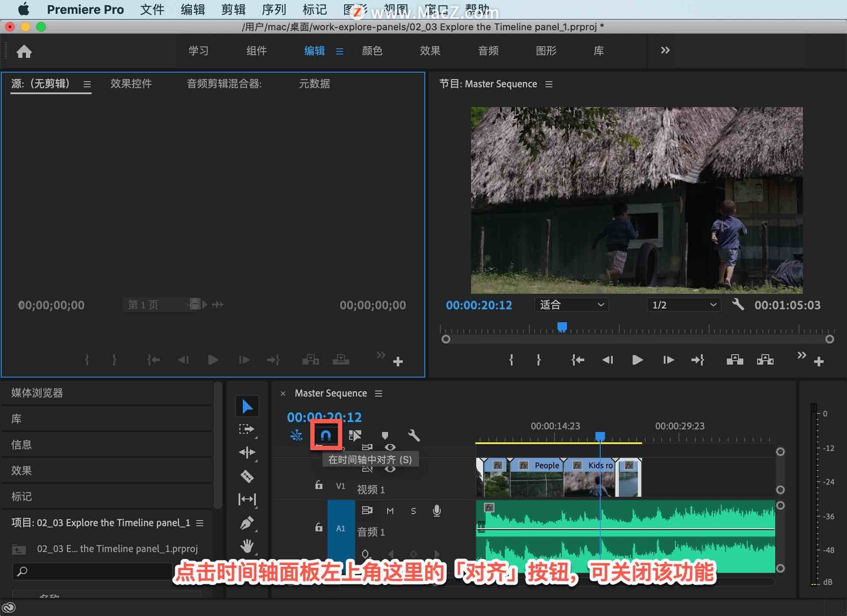This screenshot has width=847, height=616.
Task: Open the 标记 panel
Action: [x=21, y=497]
